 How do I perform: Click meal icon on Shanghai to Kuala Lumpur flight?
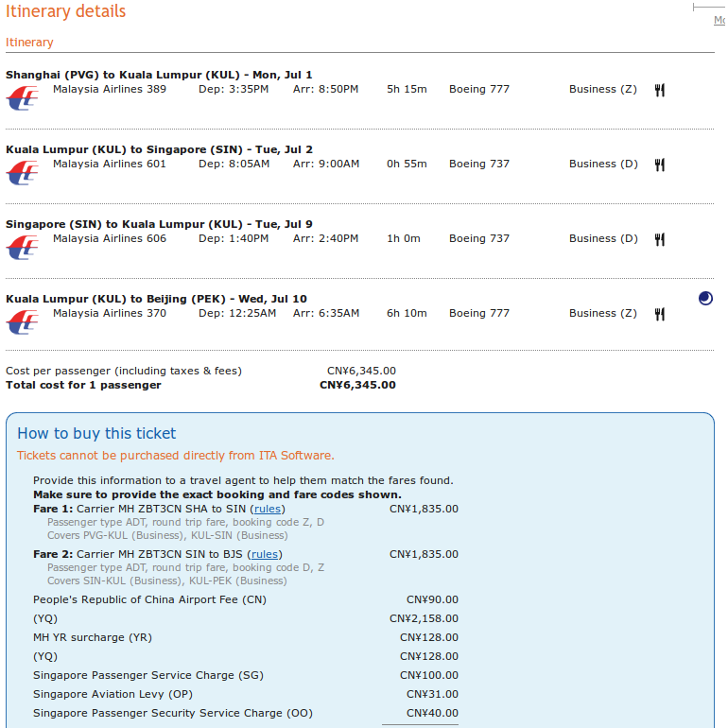click(x=660, y=90)
